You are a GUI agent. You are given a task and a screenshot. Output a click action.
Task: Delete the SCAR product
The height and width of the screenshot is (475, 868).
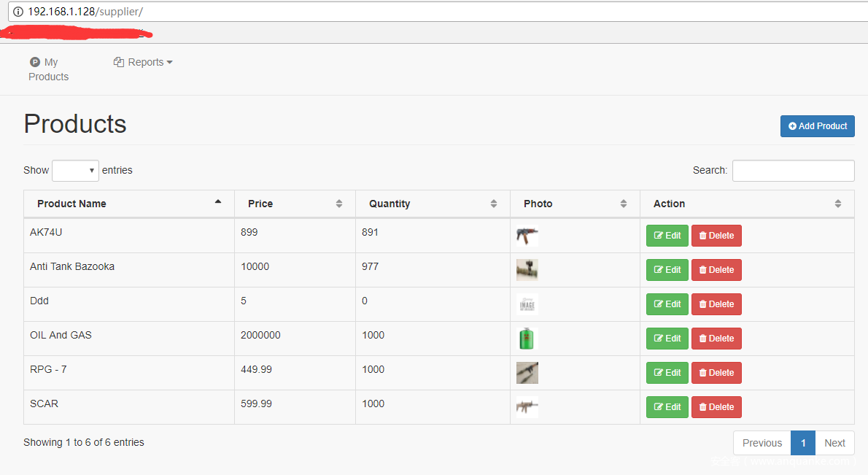(716, 407)
